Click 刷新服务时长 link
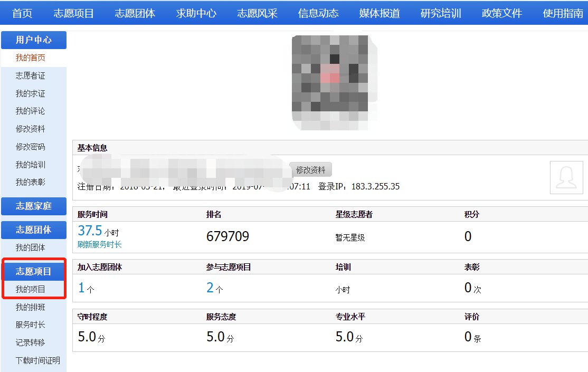This screenshot has width=588, height=372. pos(99,244)
